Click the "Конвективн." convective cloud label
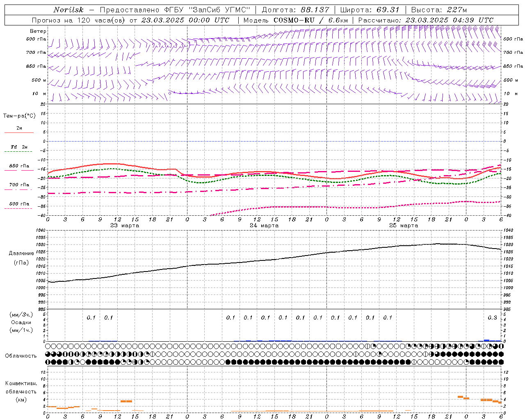Viewport: 525px width, 420px height. pos(21,383)
